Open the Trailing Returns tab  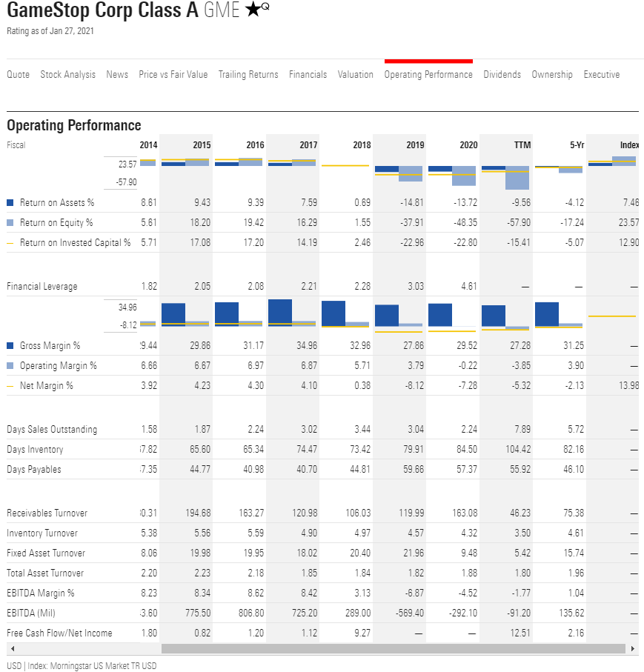pyautogui.click(x=248, y=75)
